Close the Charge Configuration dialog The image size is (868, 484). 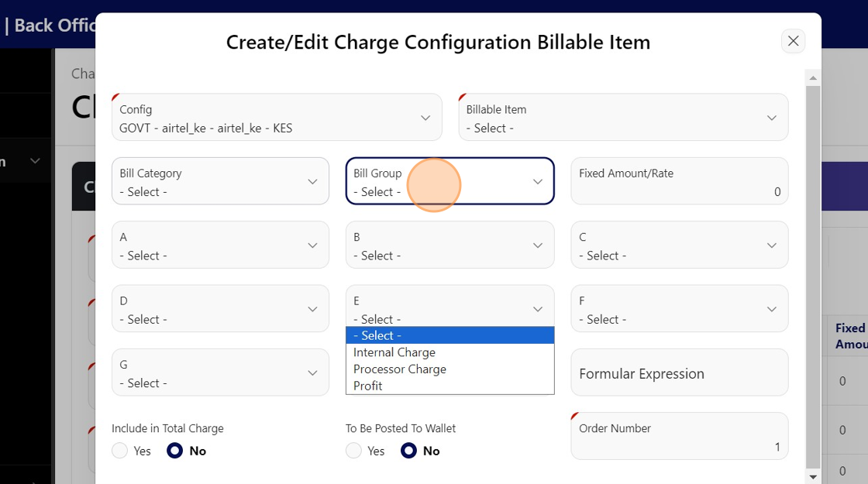click(x=793, y=41)
